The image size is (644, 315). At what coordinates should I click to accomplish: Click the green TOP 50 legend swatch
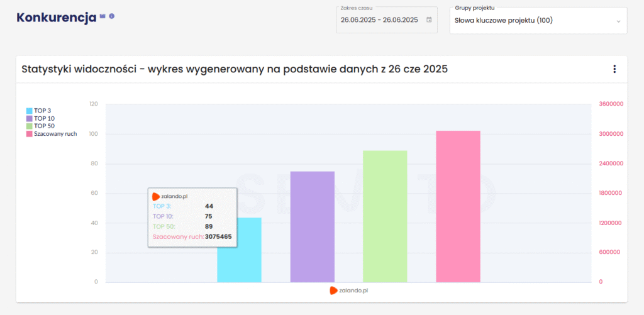pos(29,126)
